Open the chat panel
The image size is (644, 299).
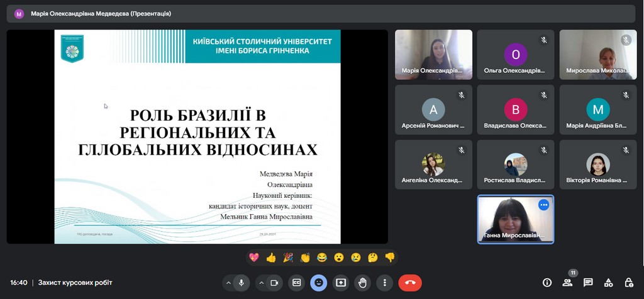[588, 283]
